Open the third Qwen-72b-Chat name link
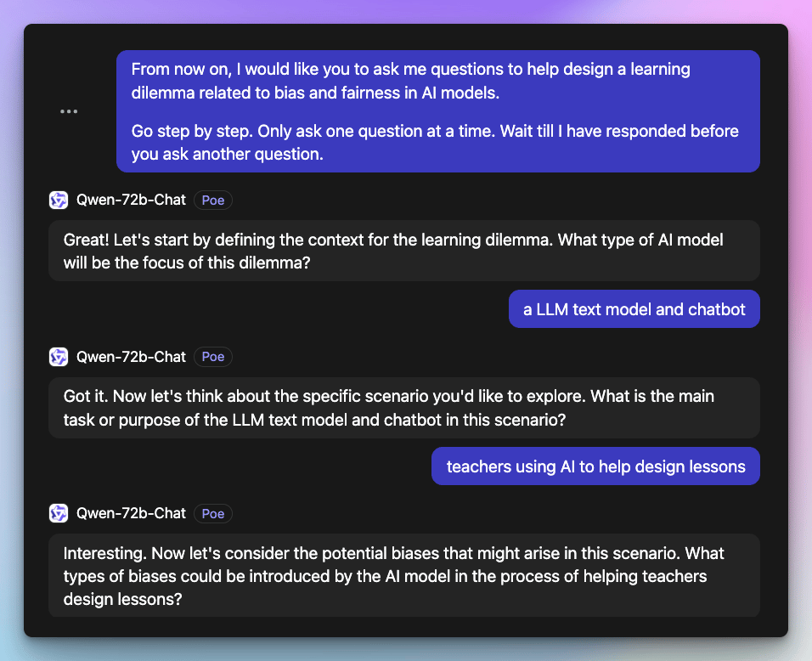Screen dimensions: 812x661 [131, 513]
